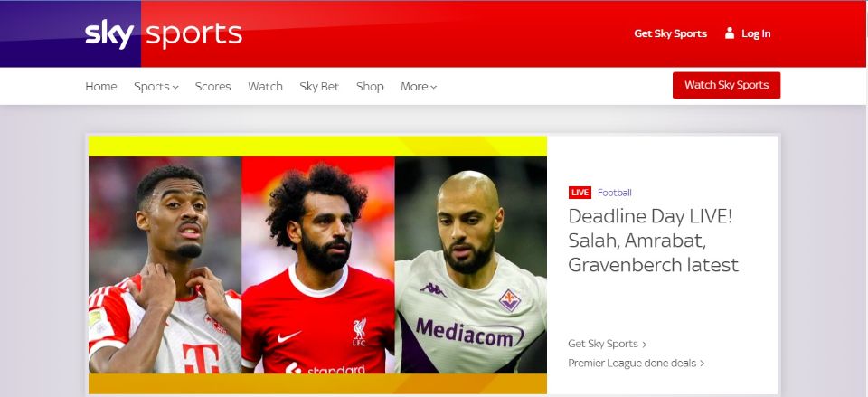The width and height of the screenshot is (868, 397).
Task: Click the red Watch Sky Sports button
Action: [x=726, y=85]
